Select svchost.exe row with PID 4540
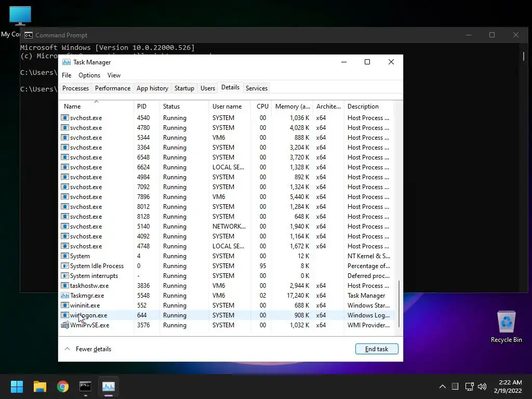 pos(227,118)
